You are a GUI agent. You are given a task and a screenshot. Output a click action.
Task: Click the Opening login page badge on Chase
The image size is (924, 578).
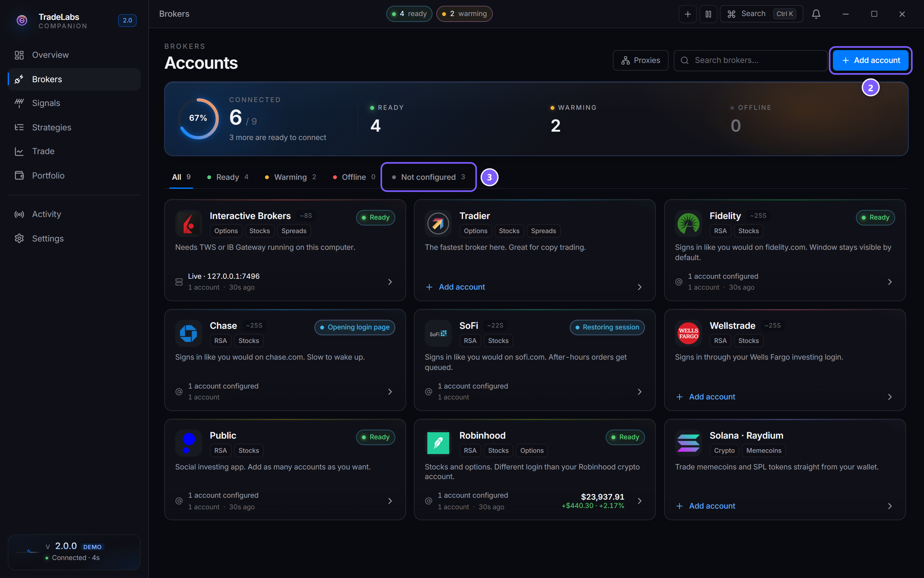coord(355,327)
